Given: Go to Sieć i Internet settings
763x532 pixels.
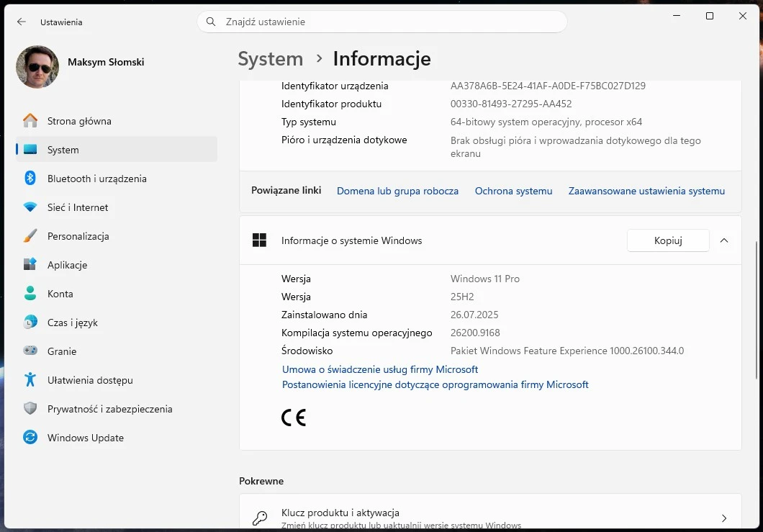Looking at the screenshot, I should coord(117,207).
